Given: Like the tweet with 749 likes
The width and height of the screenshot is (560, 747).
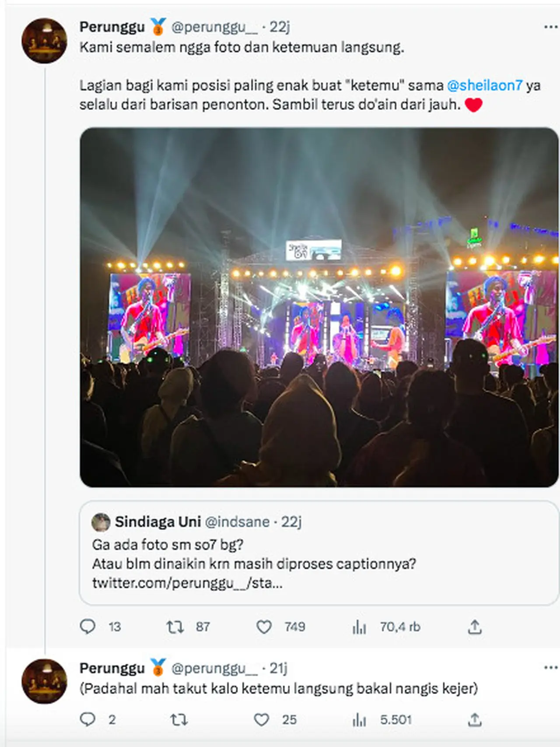Looking at the screenshot, I should (264, 627).
